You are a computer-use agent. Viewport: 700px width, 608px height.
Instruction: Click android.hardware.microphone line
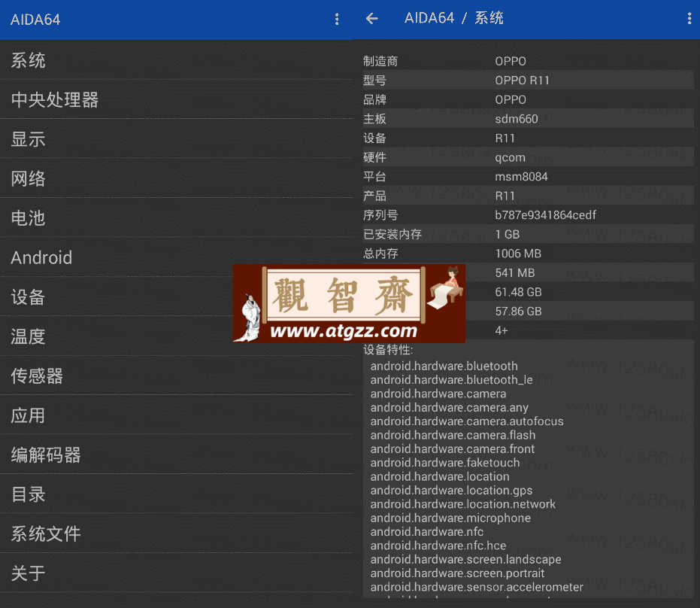[450, 518]
